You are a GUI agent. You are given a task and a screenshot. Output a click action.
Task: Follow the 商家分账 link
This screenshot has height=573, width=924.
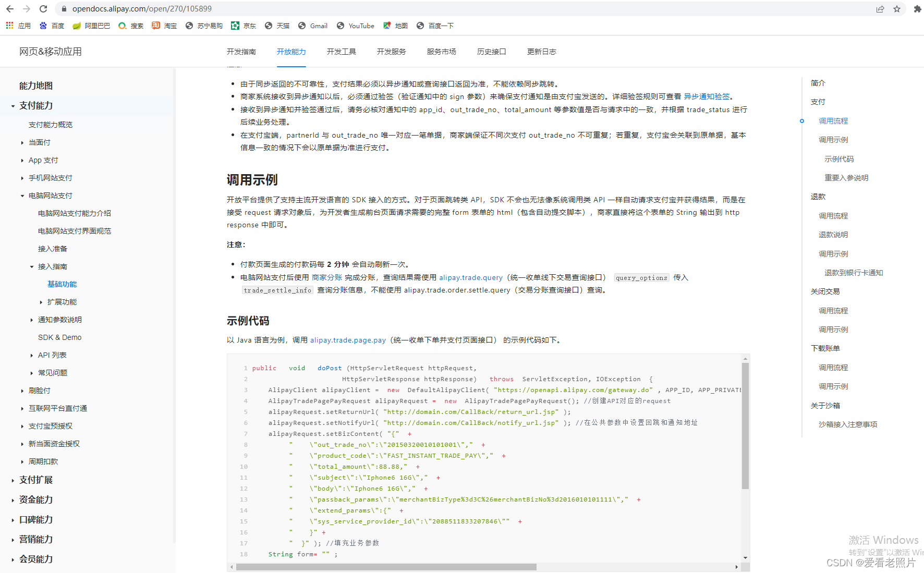tap(327, 277)
